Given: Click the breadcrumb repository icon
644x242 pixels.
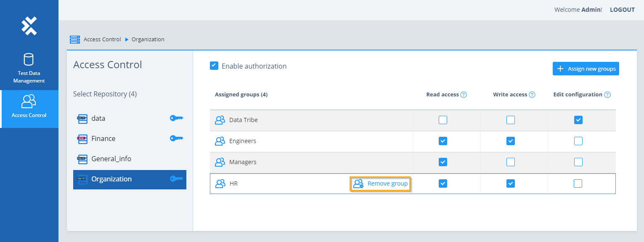Looking at the screenshot, I should (75, 40).
